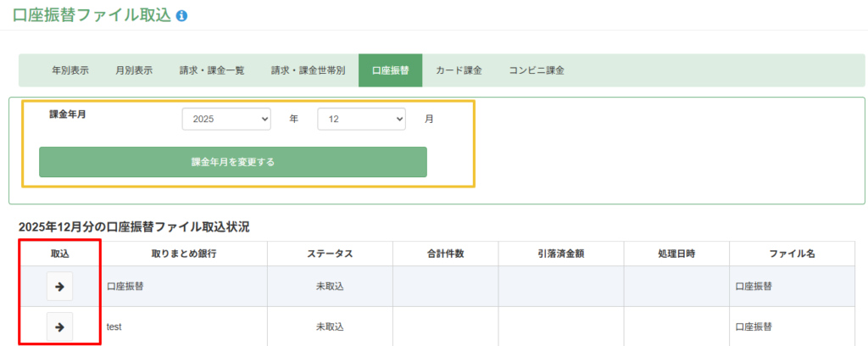Click the test bank name cell
The height and width of the screenshot is (346, 868).
114,326
